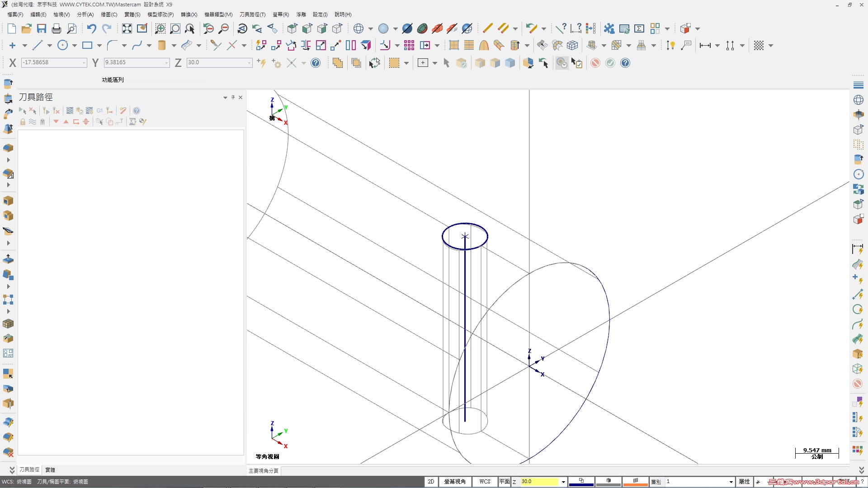Select the 主要視角分頁 viewsheet tab
This screenshot has width=868, height=488.
click(264, 471)
